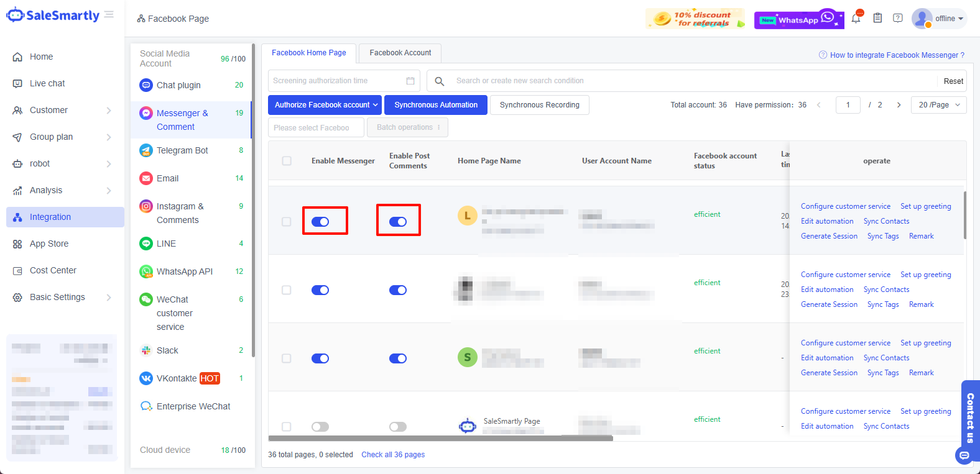Open the help question mark icon
Image resolution: width=980 pixels, height=474 pixels.
click(898, 18)
